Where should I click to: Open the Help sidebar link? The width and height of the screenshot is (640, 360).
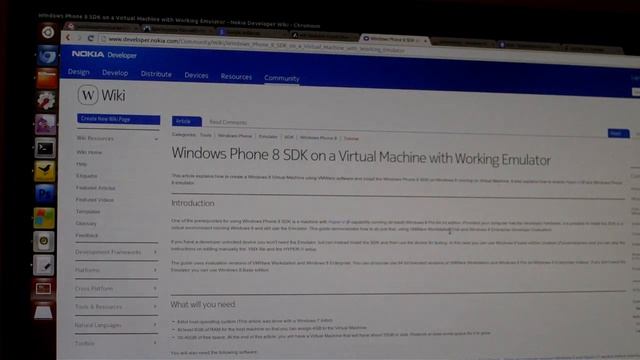(82, 164)
